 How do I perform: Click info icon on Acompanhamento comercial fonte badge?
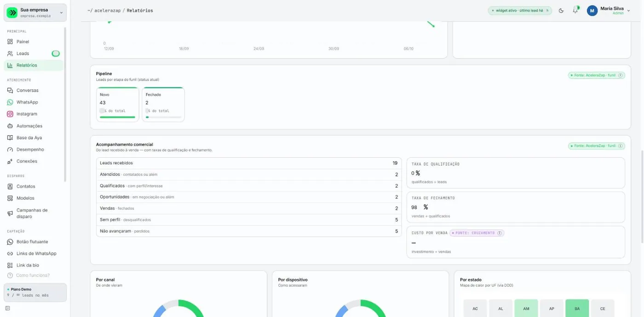pos(620,146)
